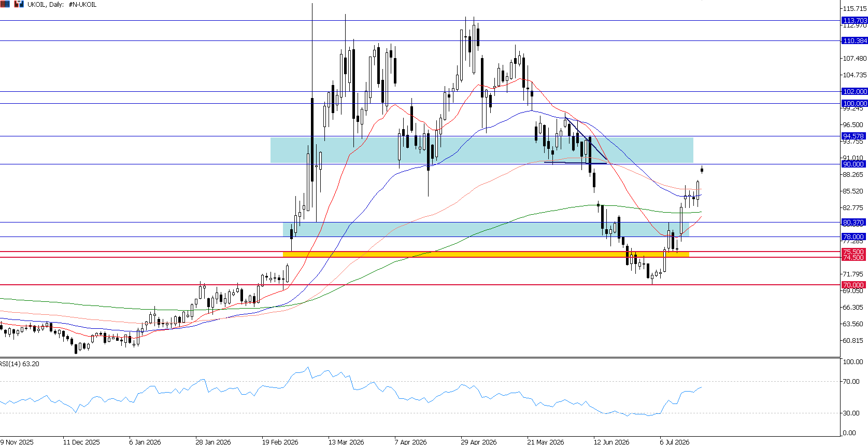
Task: Click the 13 Mar 2026 date label
Action: pyautogui.click(x=346, y=442)
